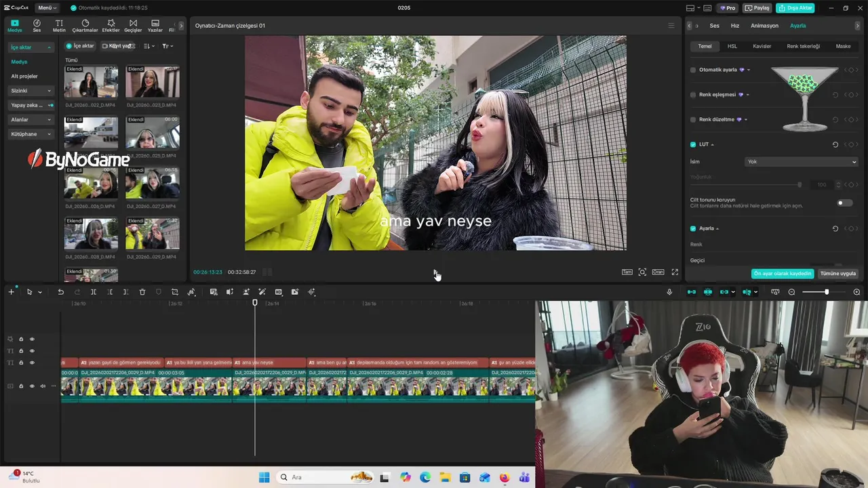The image size is (868, 488).
Task: Open the media filter dropdown
Action: [167, 46]
